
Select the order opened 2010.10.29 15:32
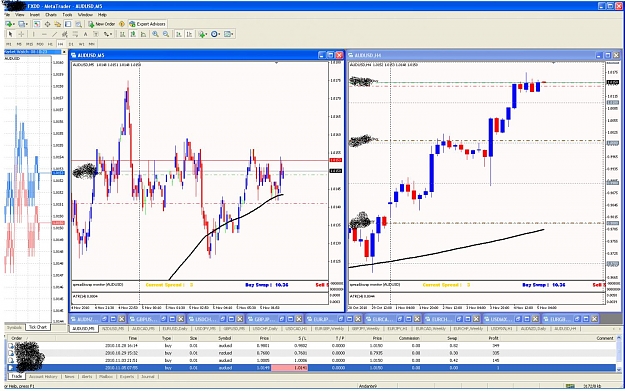click(x=311, y=353)
